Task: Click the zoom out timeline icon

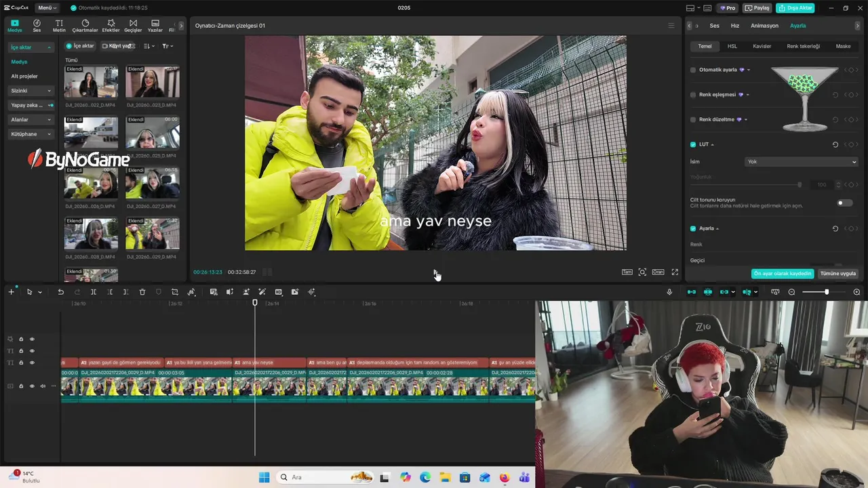Action: tap(791, 292)
